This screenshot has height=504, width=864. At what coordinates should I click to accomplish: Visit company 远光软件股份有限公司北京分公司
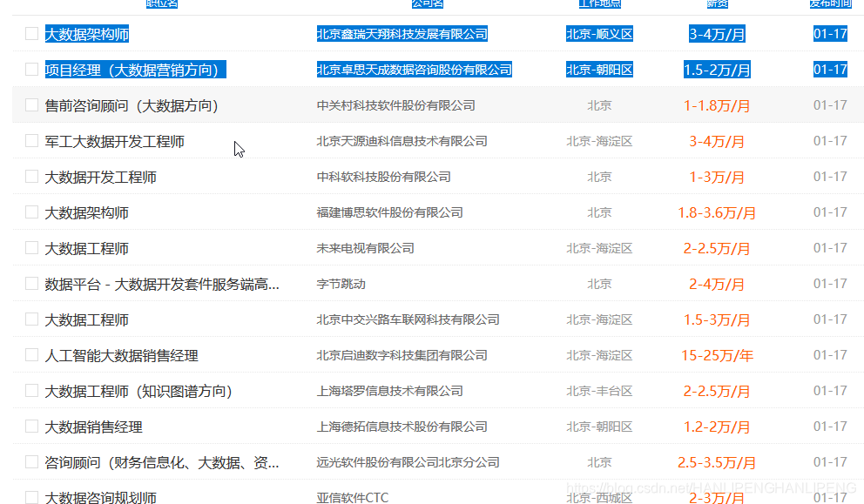point(408,462)
